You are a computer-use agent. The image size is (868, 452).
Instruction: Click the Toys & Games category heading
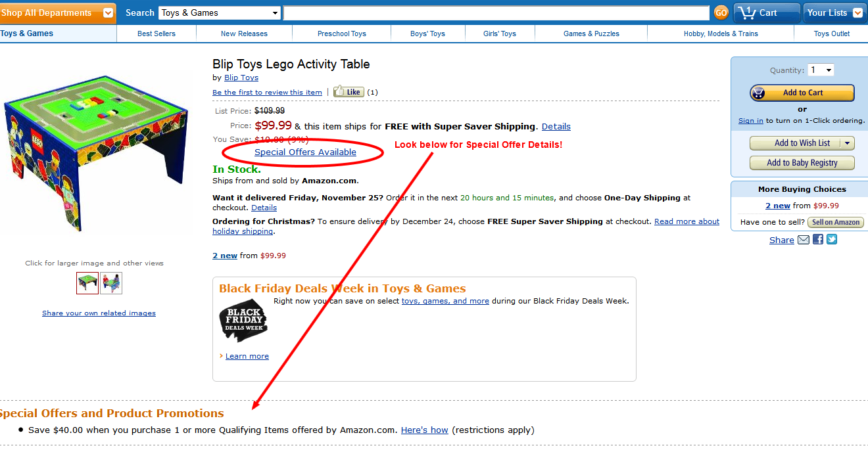tap(27, 34)
